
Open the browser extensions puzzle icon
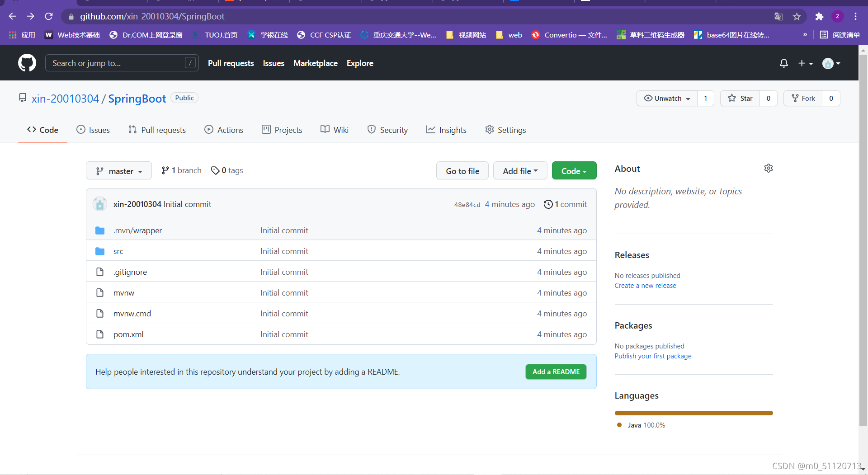pyautogui.click(x=819, y=17)
